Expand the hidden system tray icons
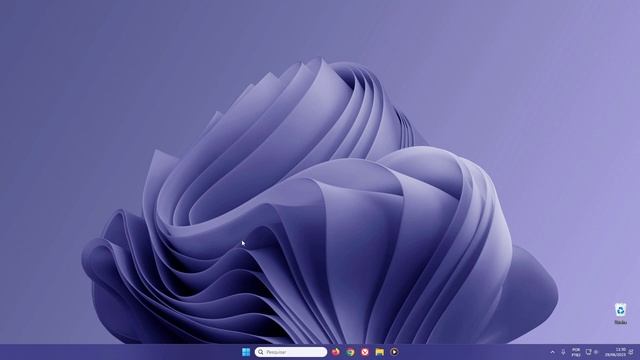 tap(553, 352)
